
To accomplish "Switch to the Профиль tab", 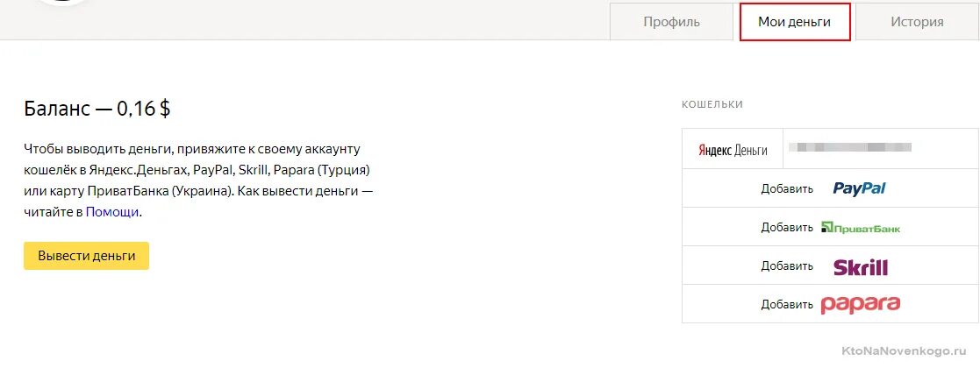I will click(x=671, y=22).
